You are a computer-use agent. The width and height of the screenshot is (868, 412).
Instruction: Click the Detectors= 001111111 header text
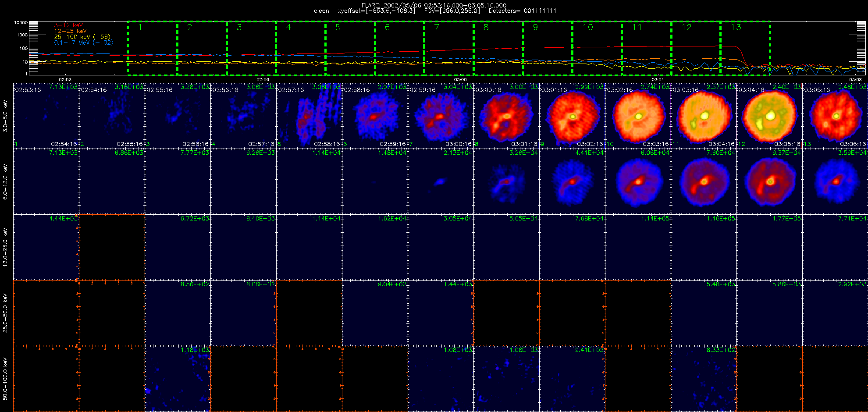coord(523,11)
